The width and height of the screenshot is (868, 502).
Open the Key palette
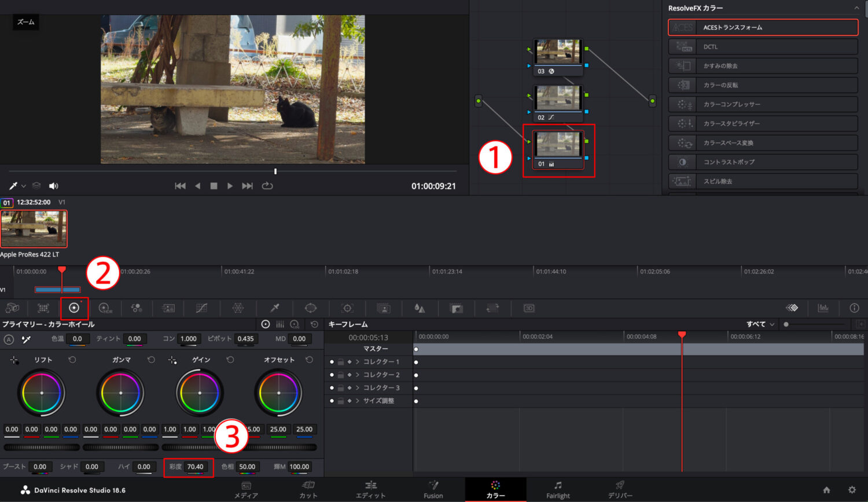click(x=456, y=308)
